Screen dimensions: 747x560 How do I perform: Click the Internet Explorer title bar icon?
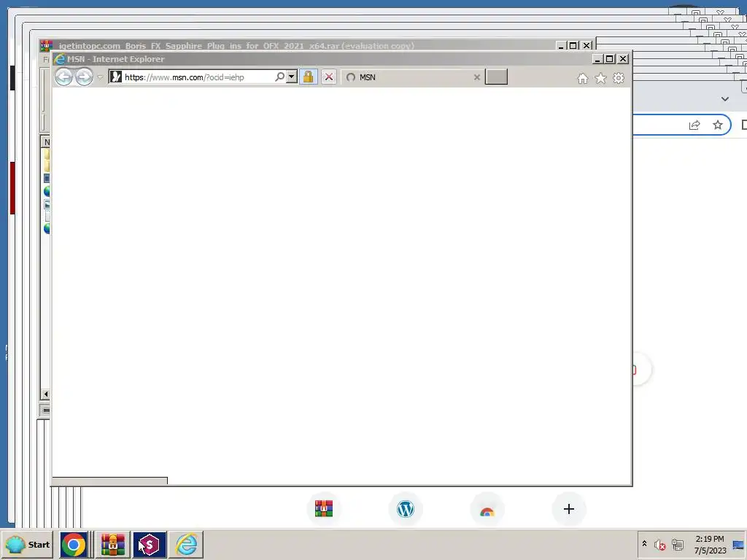(60, 59)
